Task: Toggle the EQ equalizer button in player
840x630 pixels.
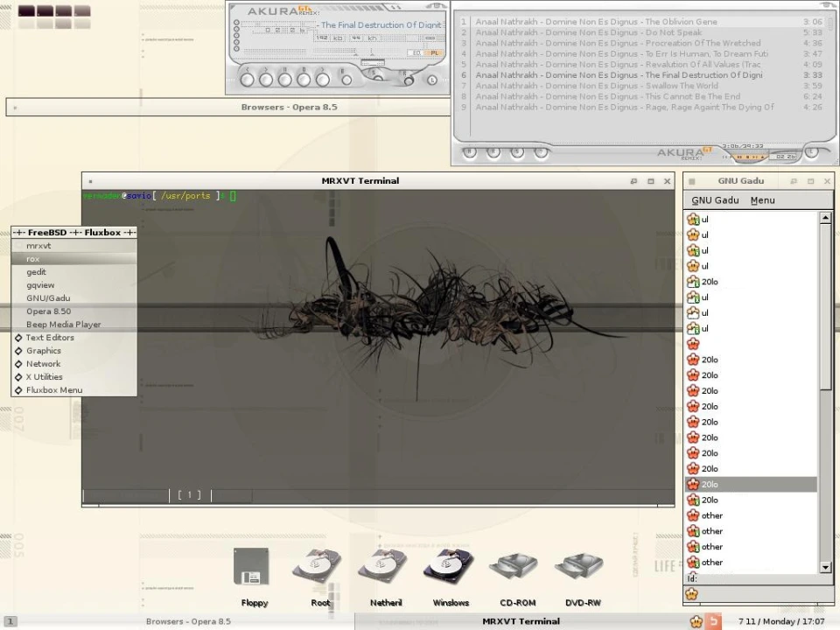Action: (x=417, y=53)
